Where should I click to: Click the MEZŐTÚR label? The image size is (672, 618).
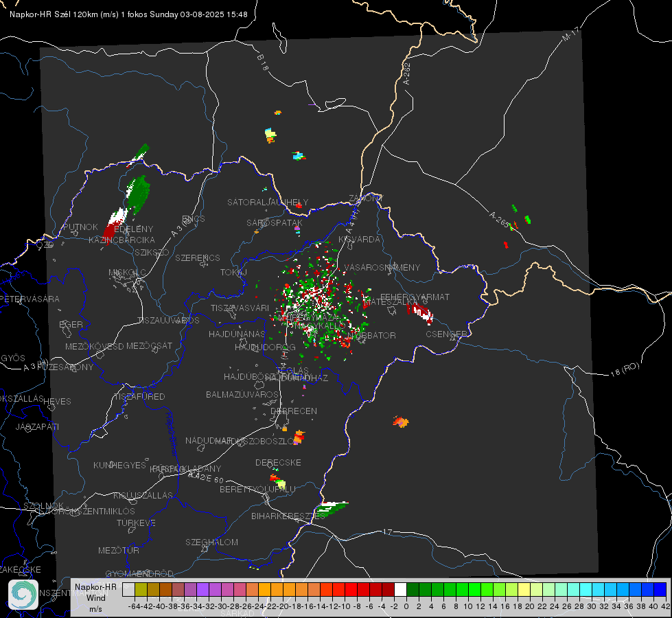(x=119, y=550)
